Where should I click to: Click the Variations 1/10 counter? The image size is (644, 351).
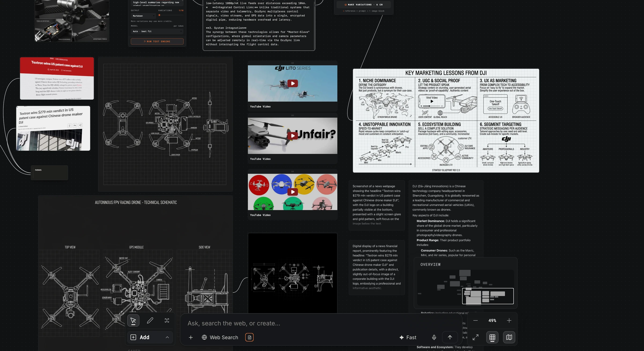(181, 10)
